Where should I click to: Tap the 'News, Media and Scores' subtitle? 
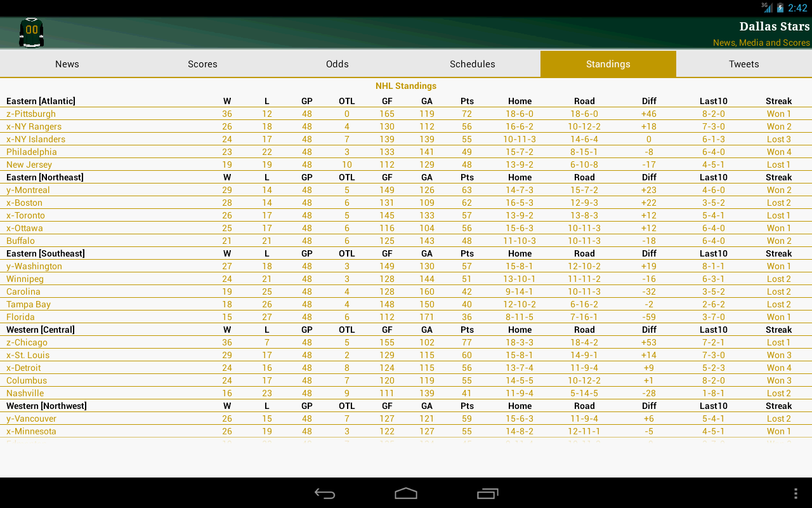coord(761,43)
